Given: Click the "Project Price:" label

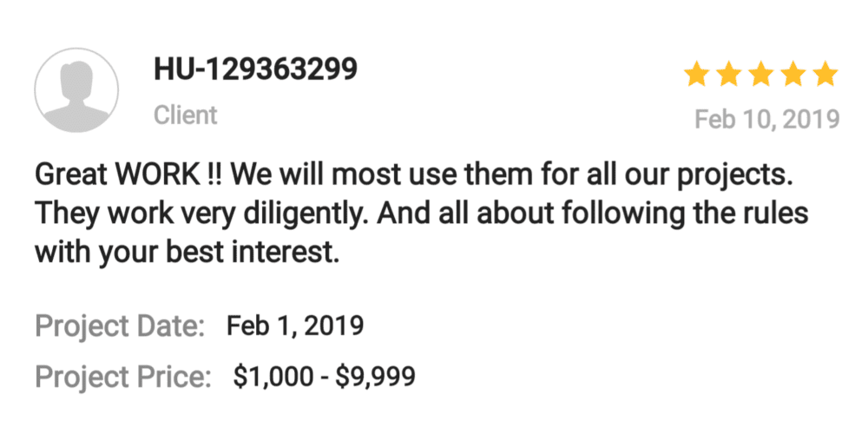Looking at the screenshot, I should coord(123,377).
